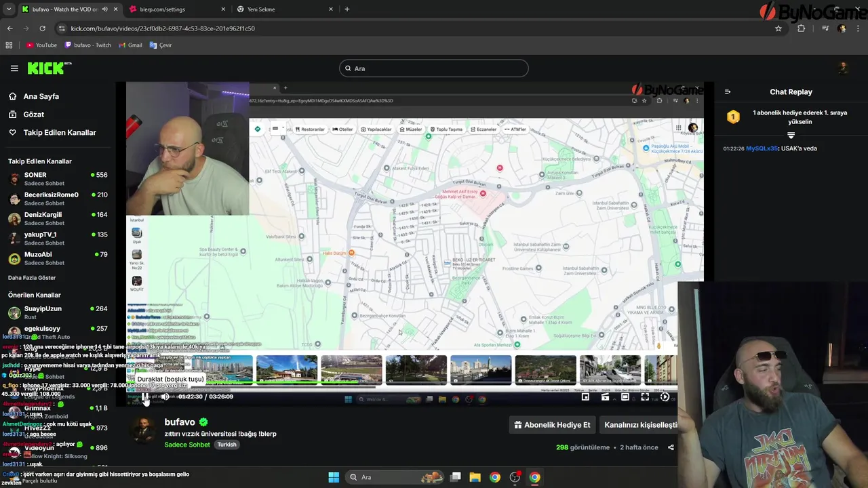Open the Gmail bookmark

(x=130, y=45)
